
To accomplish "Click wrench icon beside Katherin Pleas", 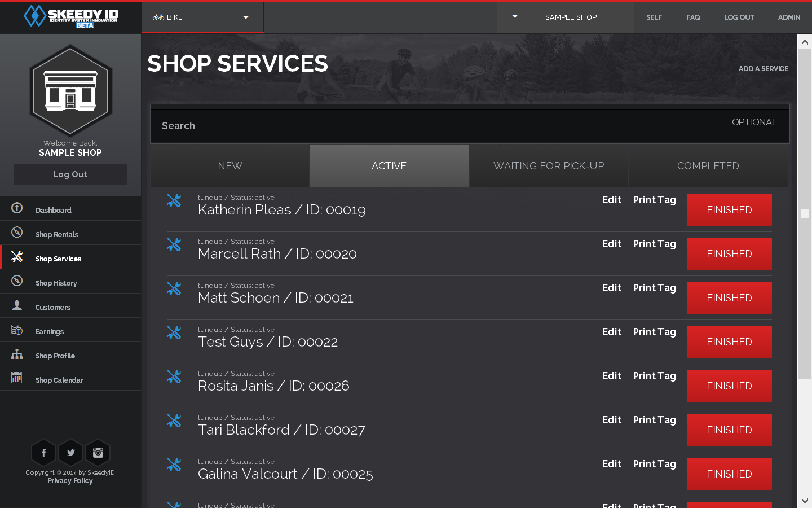I will [x=174, y=201].
